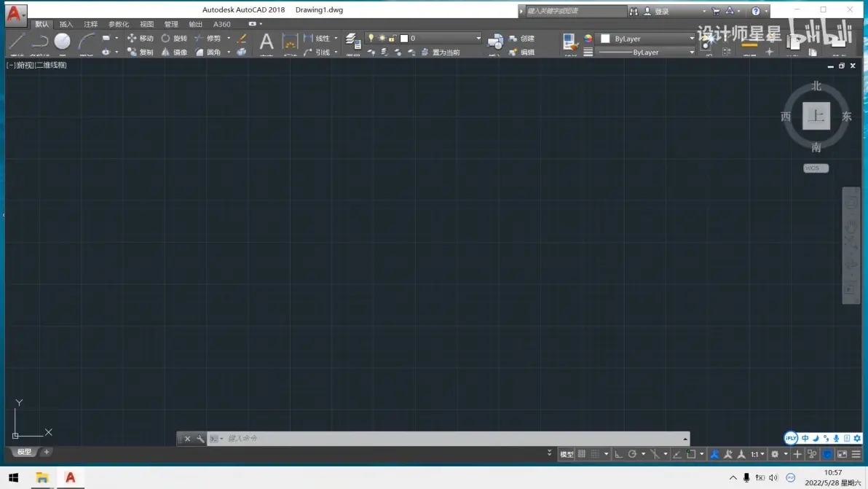Viewport: 868px width, 489px height.
Task: Open the layer selection dropdown
Action: (478, 39)
